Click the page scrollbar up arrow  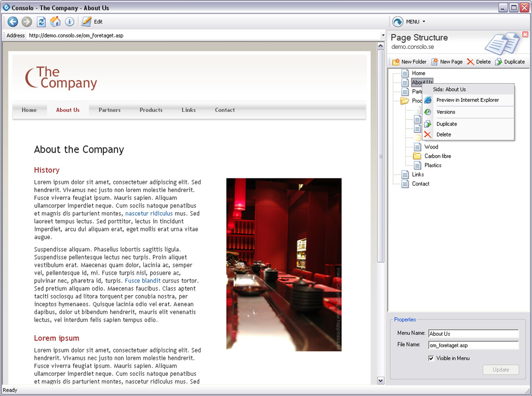click(x=381, y=46)
